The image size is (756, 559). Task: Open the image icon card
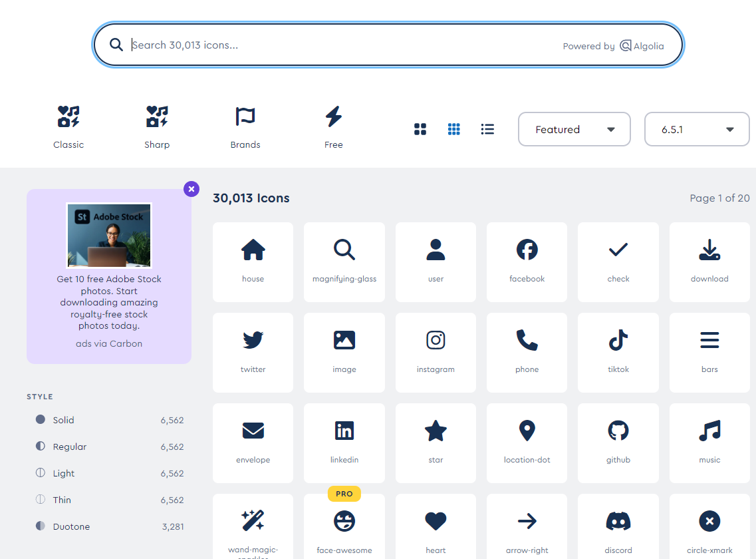pyautogui.click(x=344, y=353)
